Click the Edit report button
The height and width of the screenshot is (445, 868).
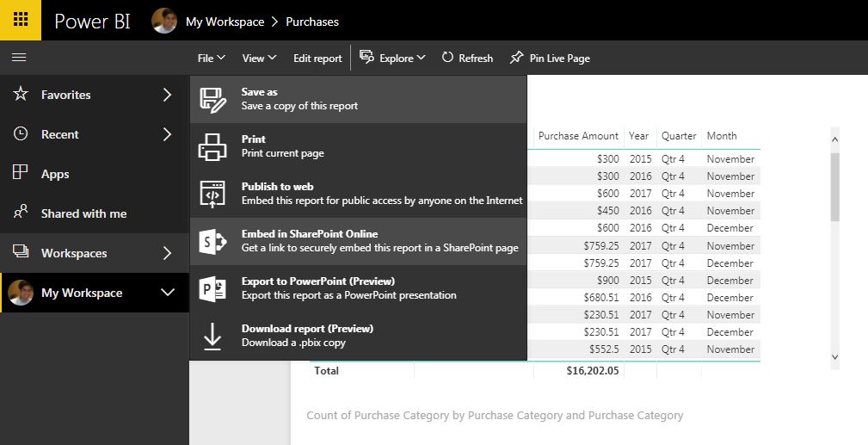(317, 59)
